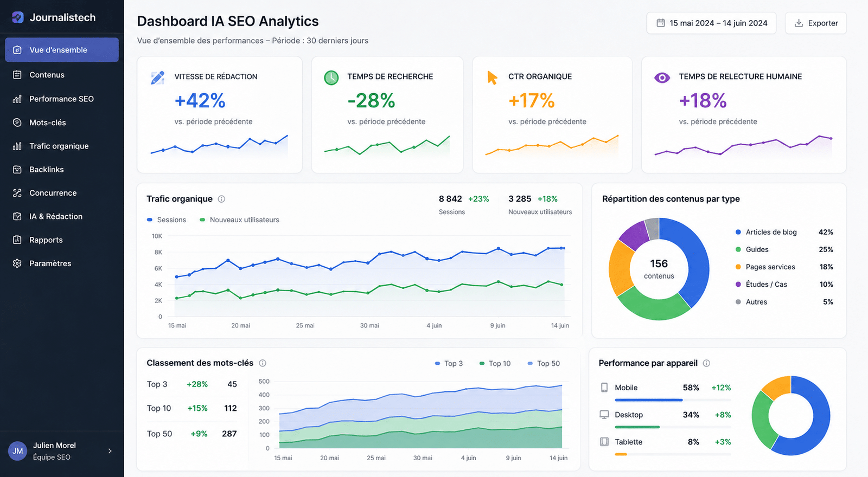The width and height of the screenshot is (868, 477).
Task: Click the cursor icon on CTR organique
Action: coord(492,78)
